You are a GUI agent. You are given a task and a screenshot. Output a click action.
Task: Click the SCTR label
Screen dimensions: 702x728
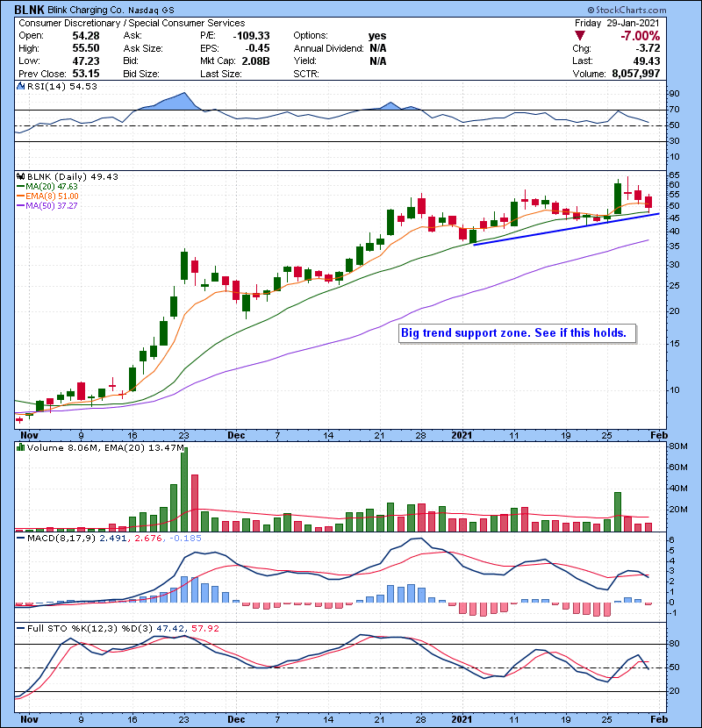pos(306,74)
